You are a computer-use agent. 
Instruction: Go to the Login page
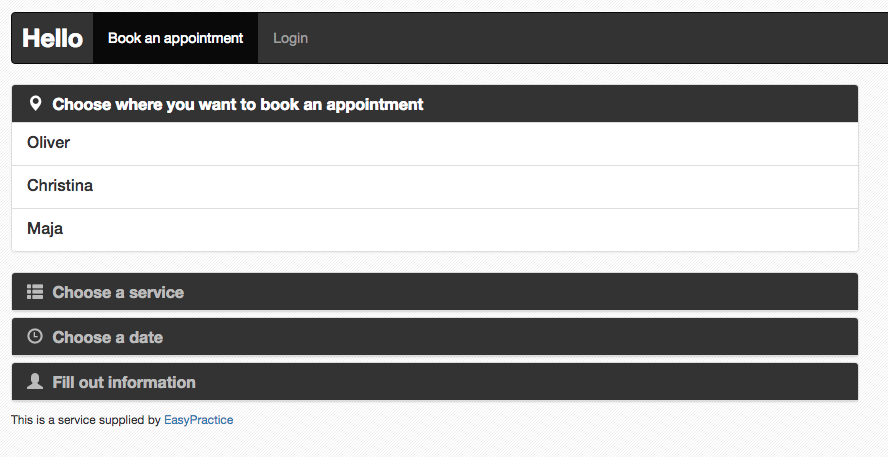pyautogui.click(x=291, y=38)
